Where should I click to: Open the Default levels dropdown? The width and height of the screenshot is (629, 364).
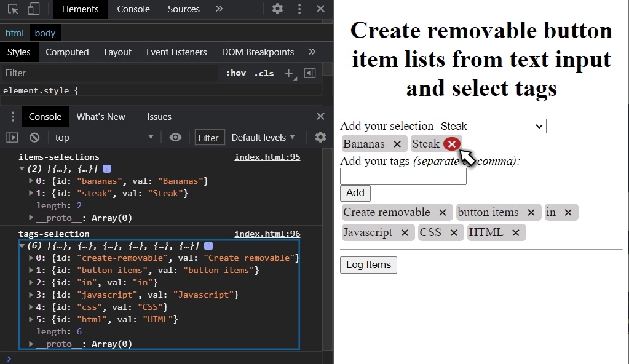pyautogui.click(x=263, y=138)
